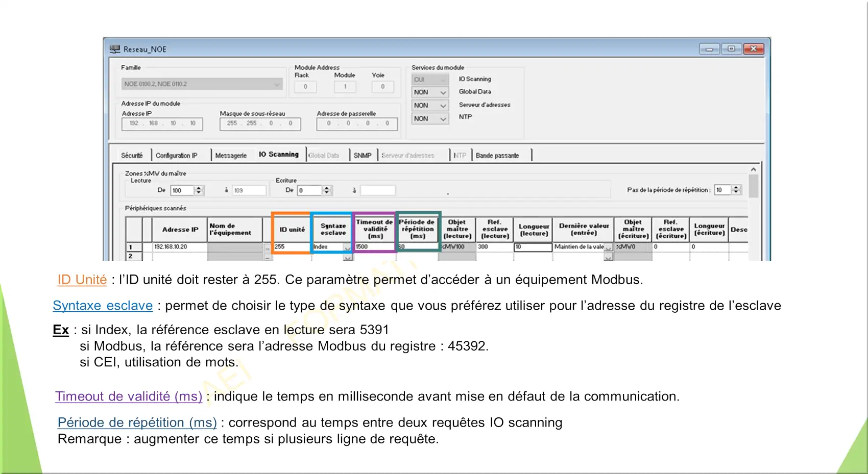868x474 pixels.
Task: Minimize the Reseau_NOE window
Action: [x=709, y=49]
